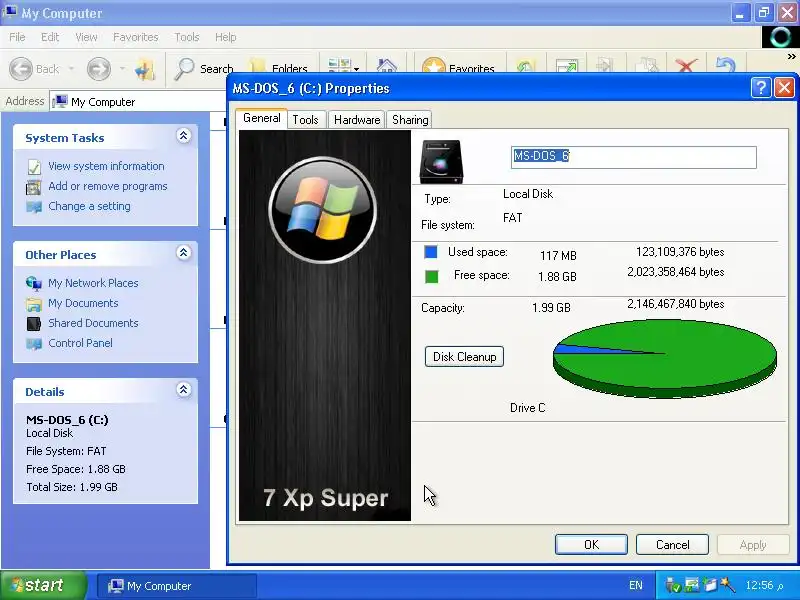Click the hard drive icon in Properties
This screenshot has width=800, height=600.
pyautogui.click(x=442, y=161)
